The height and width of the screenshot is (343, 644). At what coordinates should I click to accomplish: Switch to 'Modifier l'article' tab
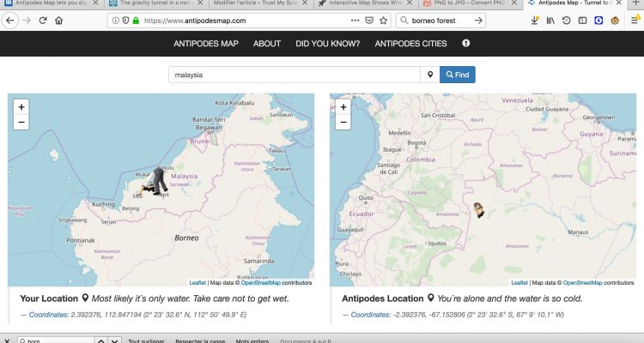tap(261, 3)
